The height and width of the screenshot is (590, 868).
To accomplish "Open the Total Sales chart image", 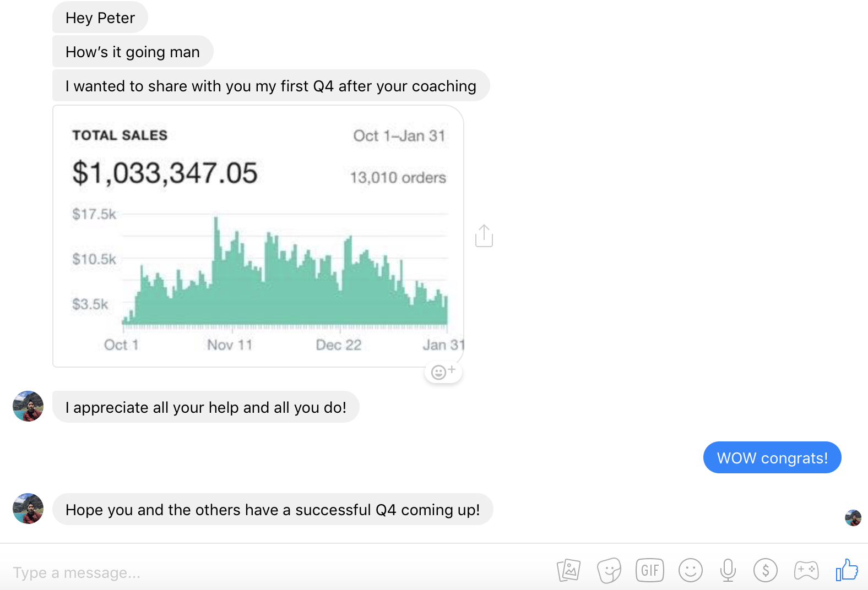I will coord(258,236).
